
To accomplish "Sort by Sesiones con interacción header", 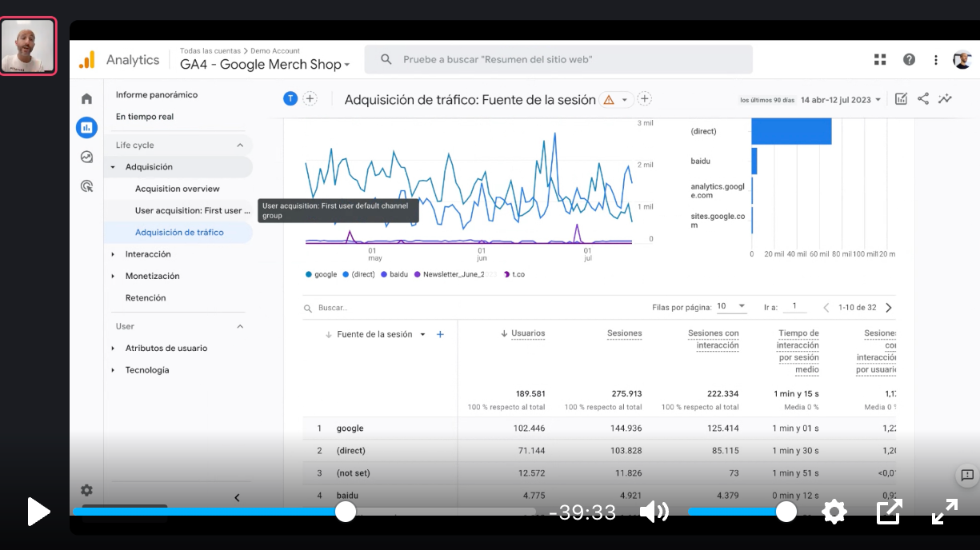I will click(x=714, y=339).
